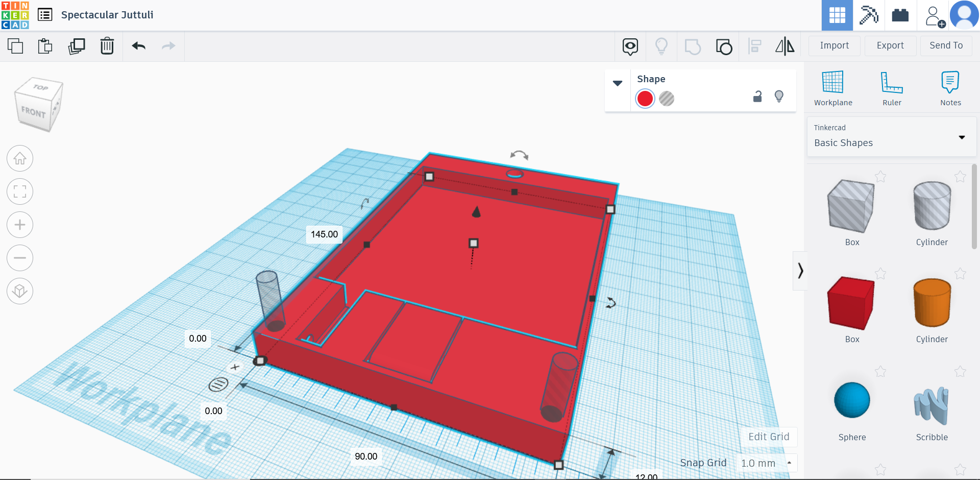Click the Send To button
Viewport: 980px width, 480px height.
coord(946,46)
